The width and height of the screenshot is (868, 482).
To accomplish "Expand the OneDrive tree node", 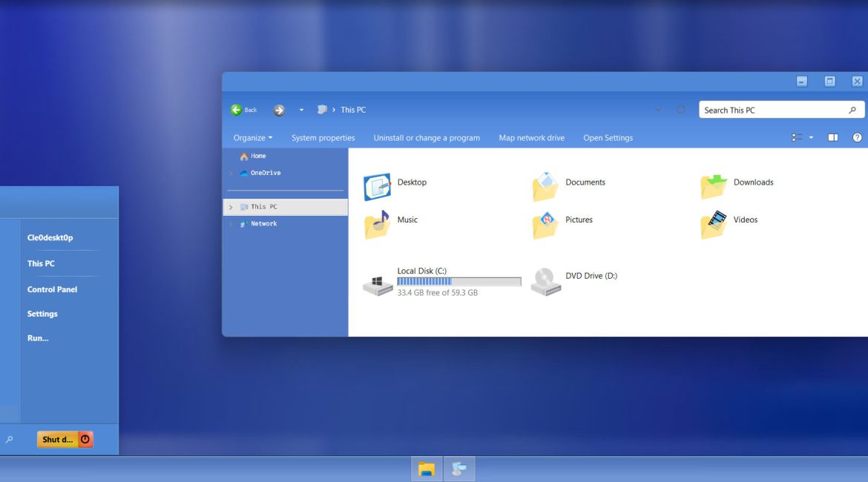I will point(231,173).
